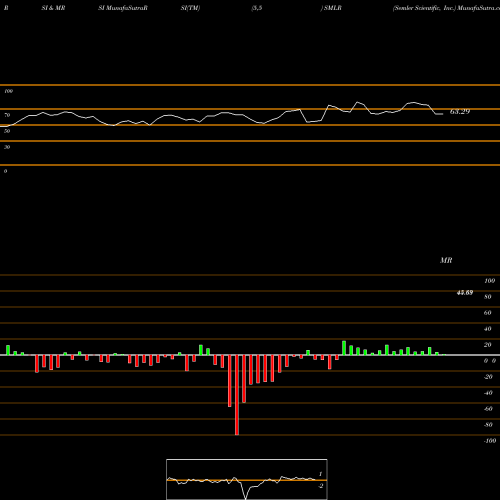
Task: Click the tallest green bar in the MR histogram
Action: [x=344, y=348]
